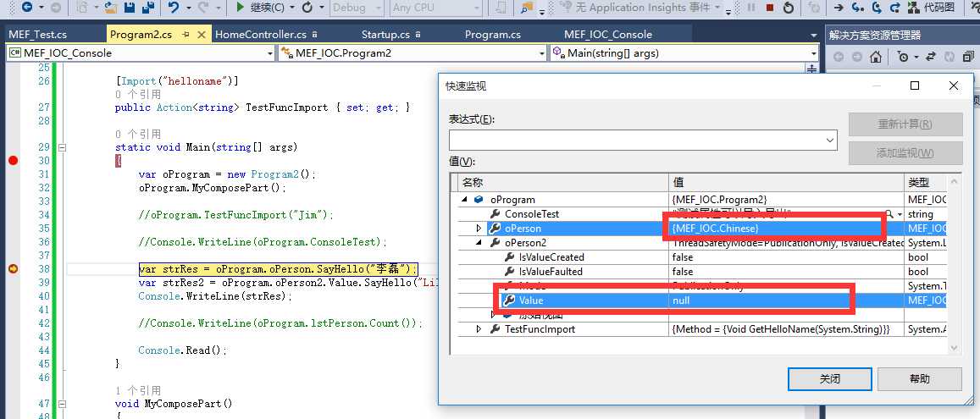The width and height of the screenshot is (980, 419).
Task: Click the pending changes clock filter icon
Action: (x=903, y=57)
